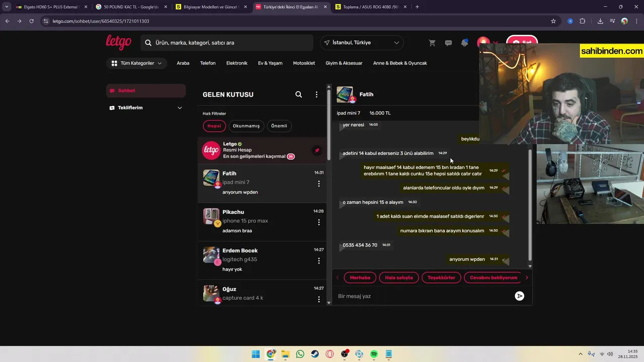Image resolution: width=644 pixels, height=362 pixels.
Task: Bookmark this page with the star icon
Action: [x=553, y=21]
